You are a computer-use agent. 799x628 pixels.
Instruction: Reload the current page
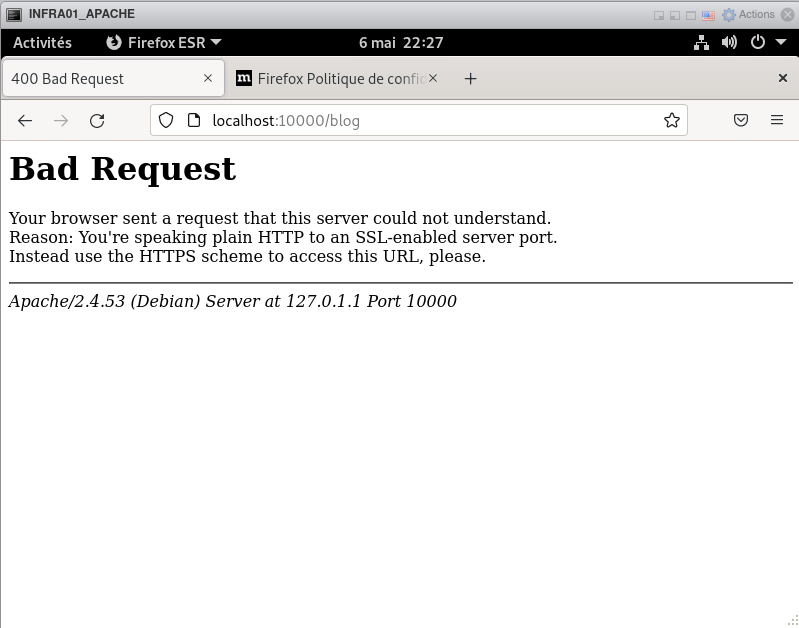[97, 120]
